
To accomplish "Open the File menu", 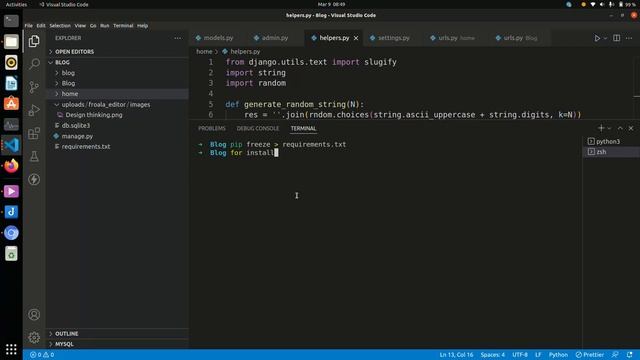I will (29, 25).
